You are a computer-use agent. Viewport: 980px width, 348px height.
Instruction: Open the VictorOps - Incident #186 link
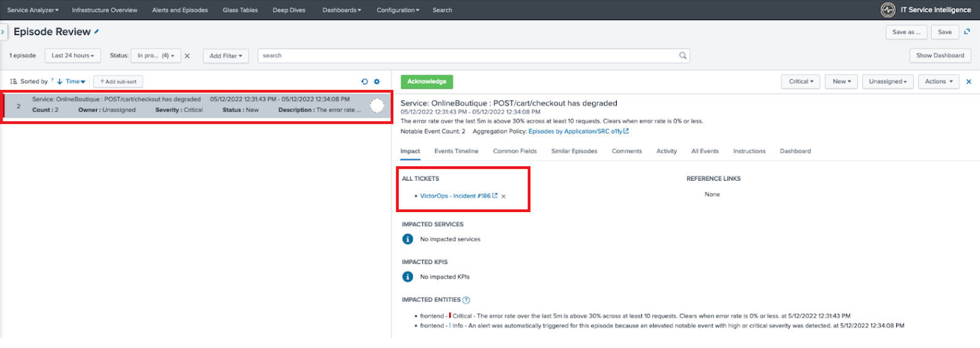coord(458,196)
